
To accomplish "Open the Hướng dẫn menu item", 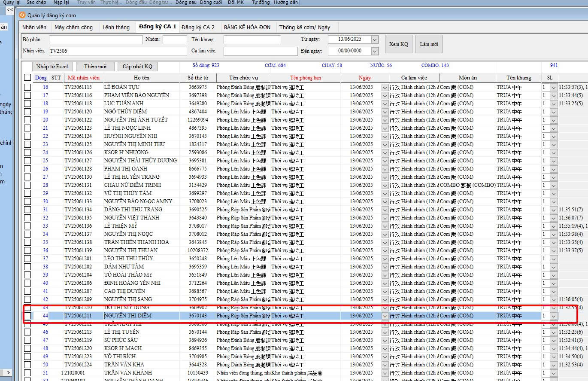I will [x=285, y=3].
